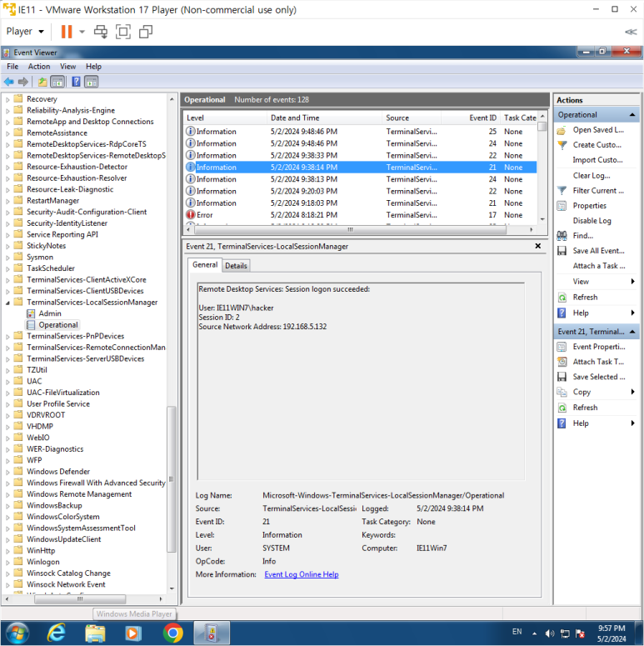The image size is (644, 646).
Task: Select event row at 9:48:46 PM ID 25
Action: [360, 132]
